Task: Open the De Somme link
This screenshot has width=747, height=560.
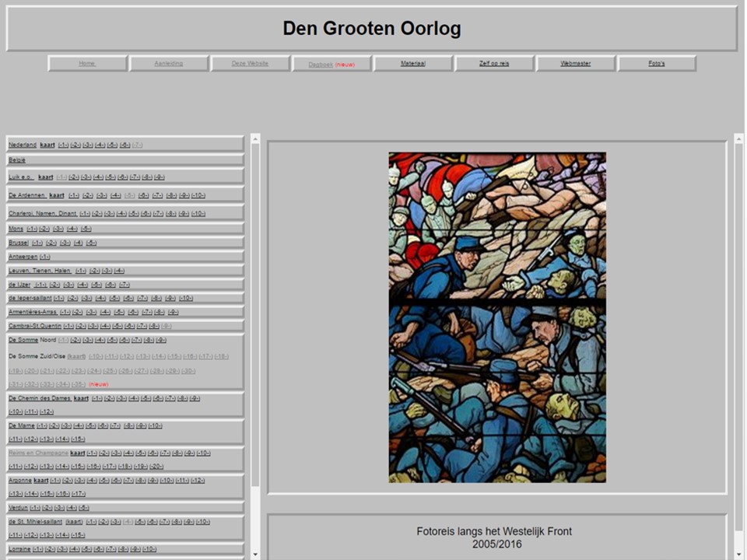Action: (x=23, y=340)
